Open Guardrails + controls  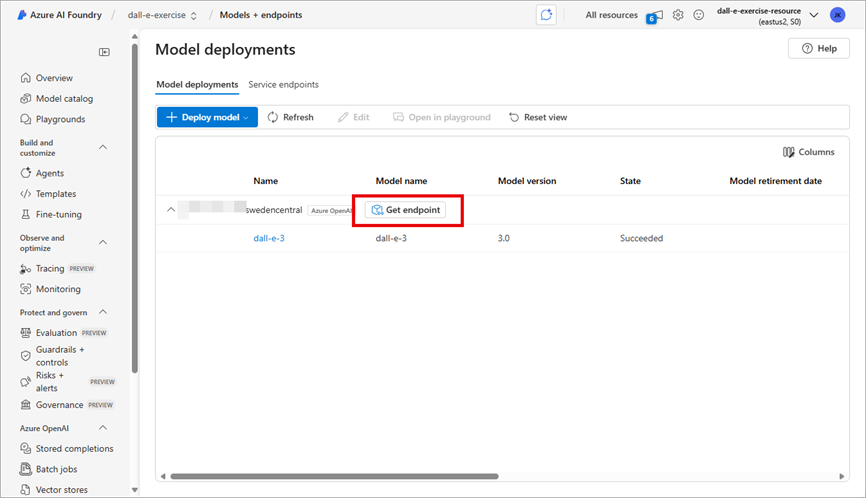[60, 356]
